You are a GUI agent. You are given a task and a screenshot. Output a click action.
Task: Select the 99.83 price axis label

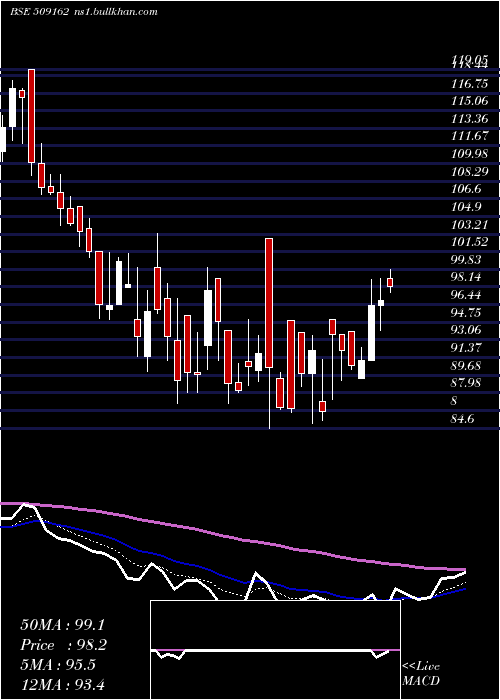click(x=466, y=259)
